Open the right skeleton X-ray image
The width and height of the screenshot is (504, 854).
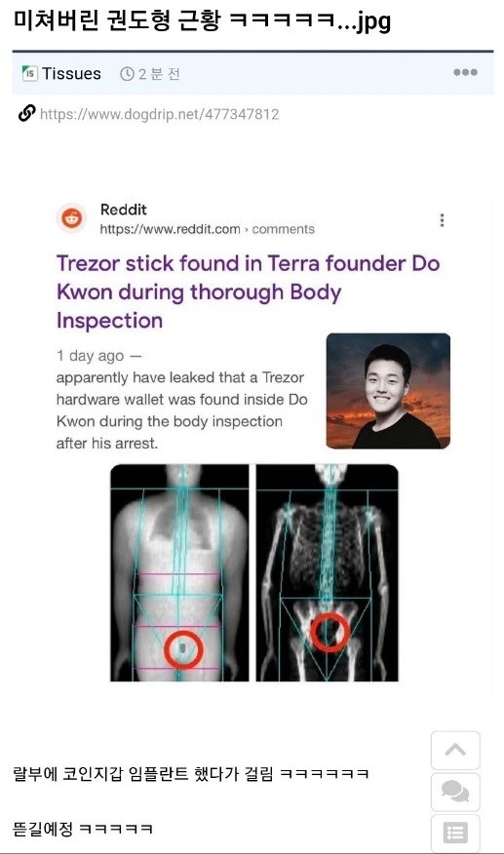pos(328,572)
